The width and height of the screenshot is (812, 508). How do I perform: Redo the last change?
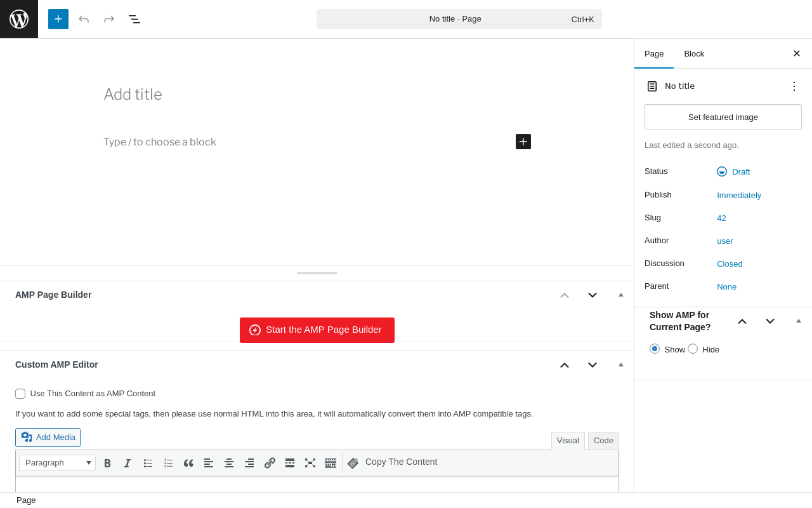tap(109, 19)
